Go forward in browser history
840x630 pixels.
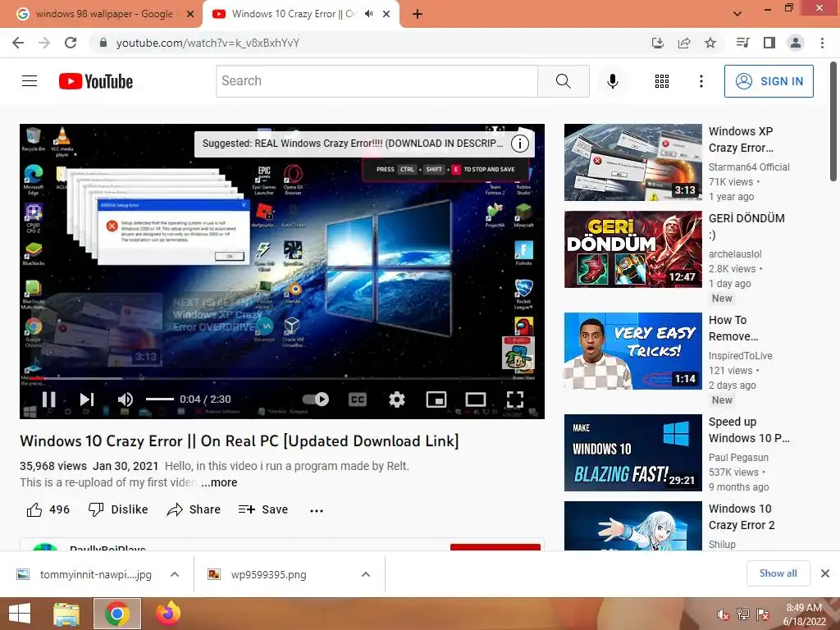(44, 43)
